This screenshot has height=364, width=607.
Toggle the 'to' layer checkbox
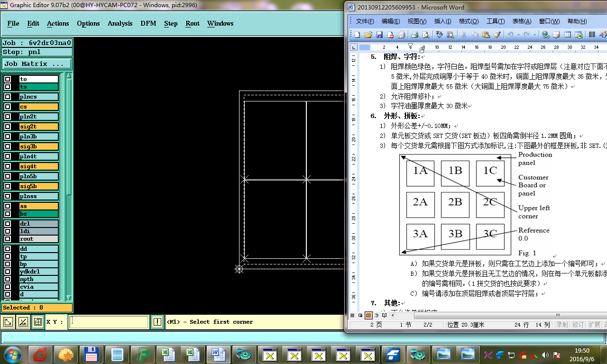coord(8,79)
